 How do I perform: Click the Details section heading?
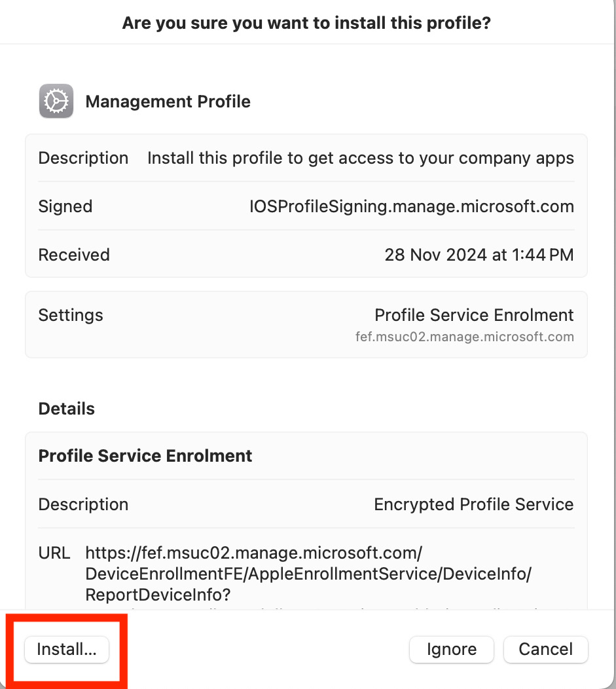tap(66, 409)
